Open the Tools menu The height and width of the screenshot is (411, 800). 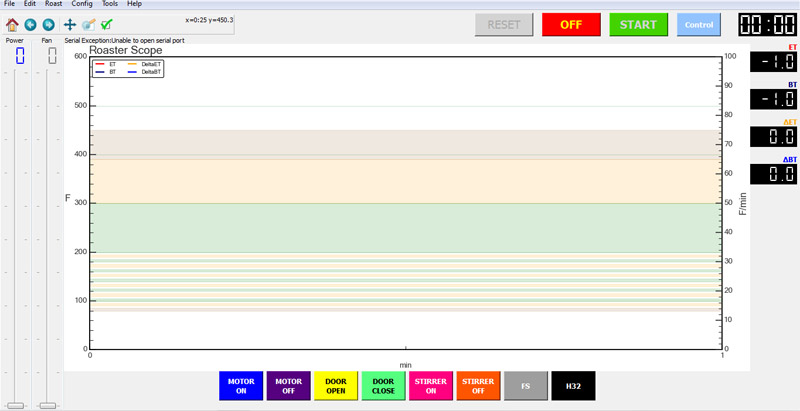(110, 4)
